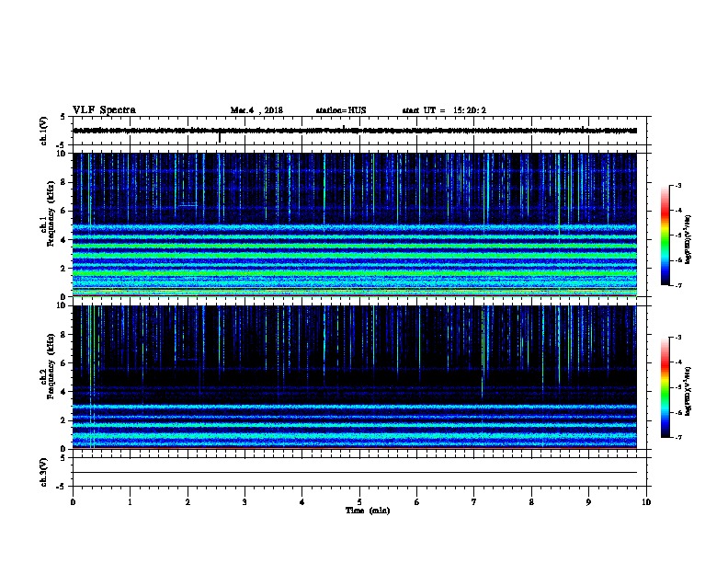Click the "6" kHz tick on ch.1 frequency axis
Viewport: 728px width, 563px height.
pyautogui.click(x=63, y=211)
